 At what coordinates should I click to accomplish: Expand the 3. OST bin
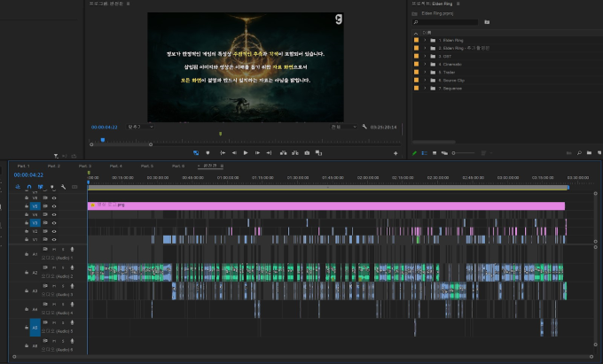pyautogui.click(x=425, y=56)
